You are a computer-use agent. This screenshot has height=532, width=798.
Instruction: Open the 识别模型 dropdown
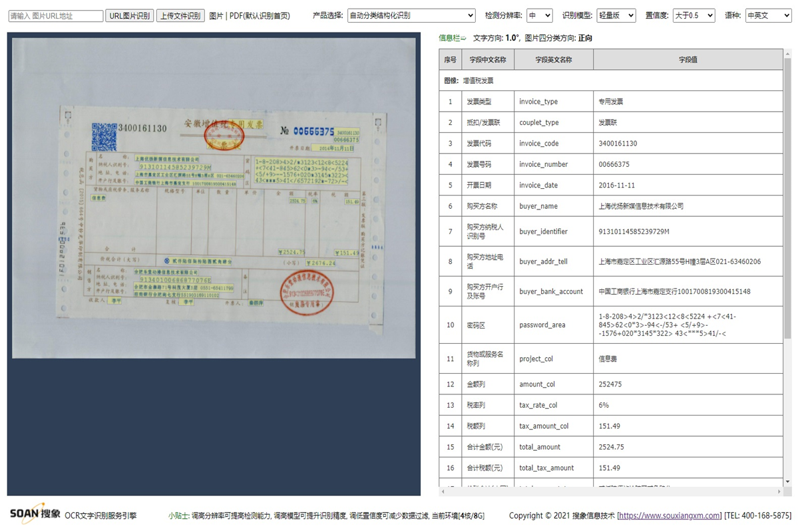pos(616,15)
